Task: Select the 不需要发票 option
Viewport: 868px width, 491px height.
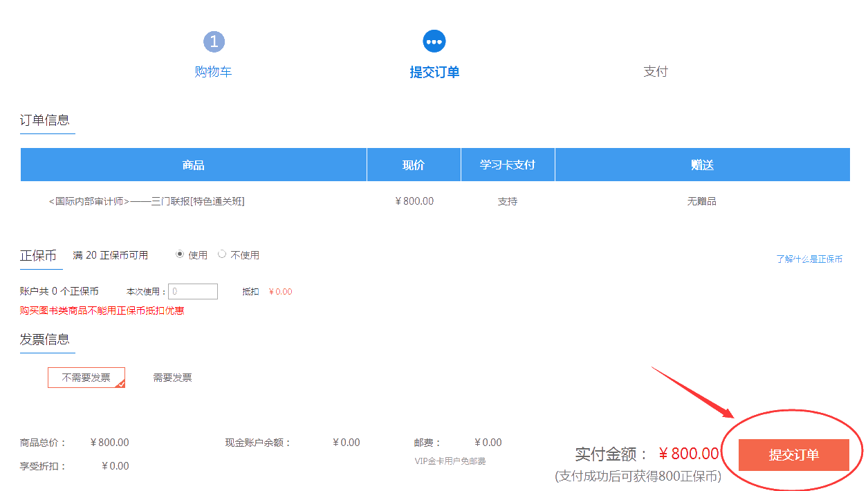Action: (86, 378)
